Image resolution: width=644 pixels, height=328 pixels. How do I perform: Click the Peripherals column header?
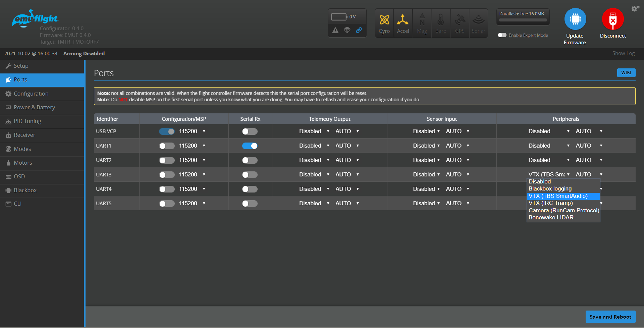tap(566, 119)
